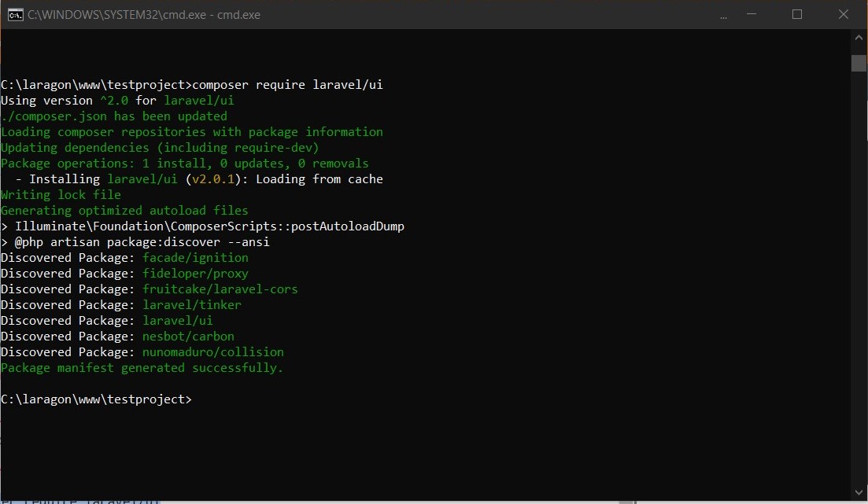
Task: Close the cmd.exe window
Action: tap(843, 14)
